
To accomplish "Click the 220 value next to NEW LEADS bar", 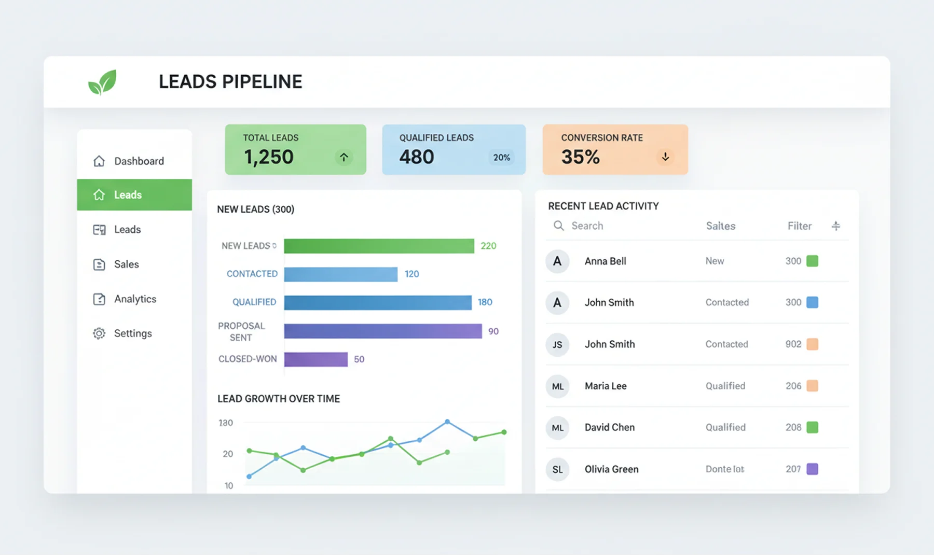I will tap(488, 246).
